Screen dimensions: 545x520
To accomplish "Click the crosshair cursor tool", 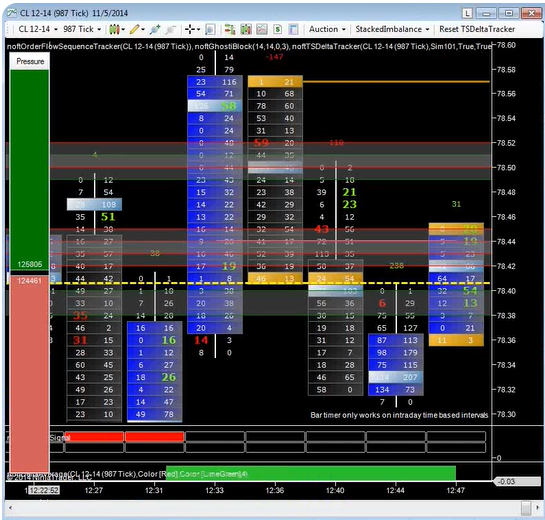I will pyautogui.click(x=190, y=29).
